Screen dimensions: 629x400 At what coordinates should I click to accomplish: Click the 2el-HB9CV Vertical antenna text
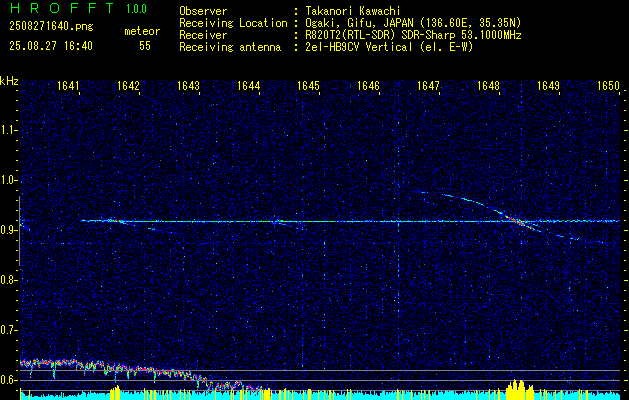(x=389, y=47)
